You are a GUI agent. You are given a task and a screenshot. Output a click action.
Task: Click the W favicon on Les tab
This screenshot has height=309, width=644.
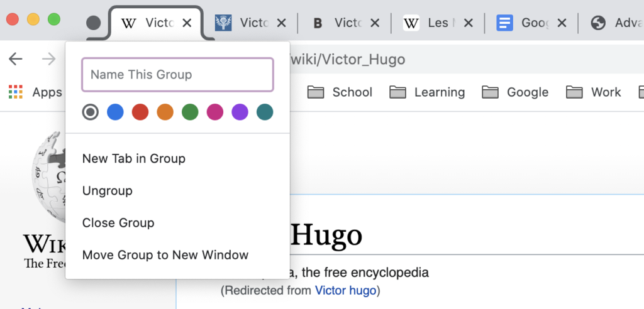411,23
